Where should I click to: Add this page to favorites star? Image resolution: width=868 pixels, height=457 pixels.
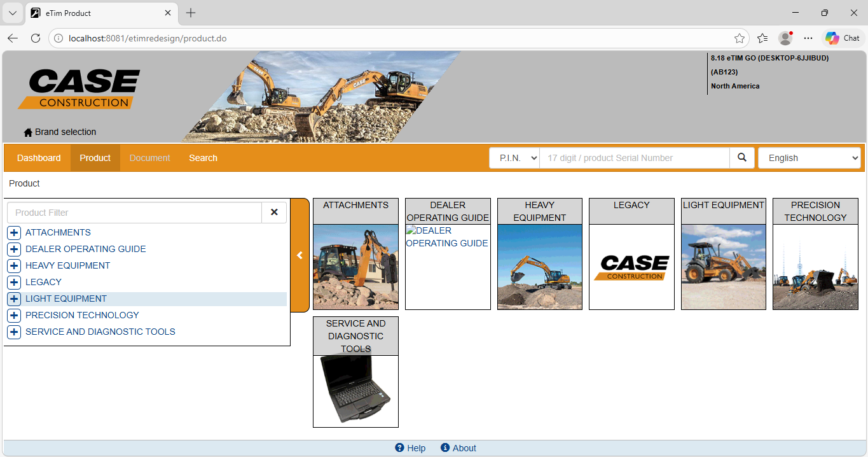point(740,38)
